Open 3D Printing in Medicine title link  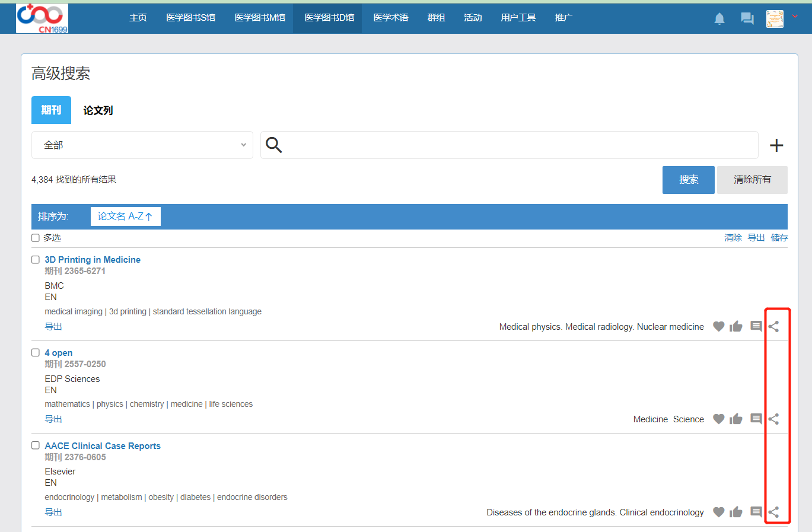93,260
